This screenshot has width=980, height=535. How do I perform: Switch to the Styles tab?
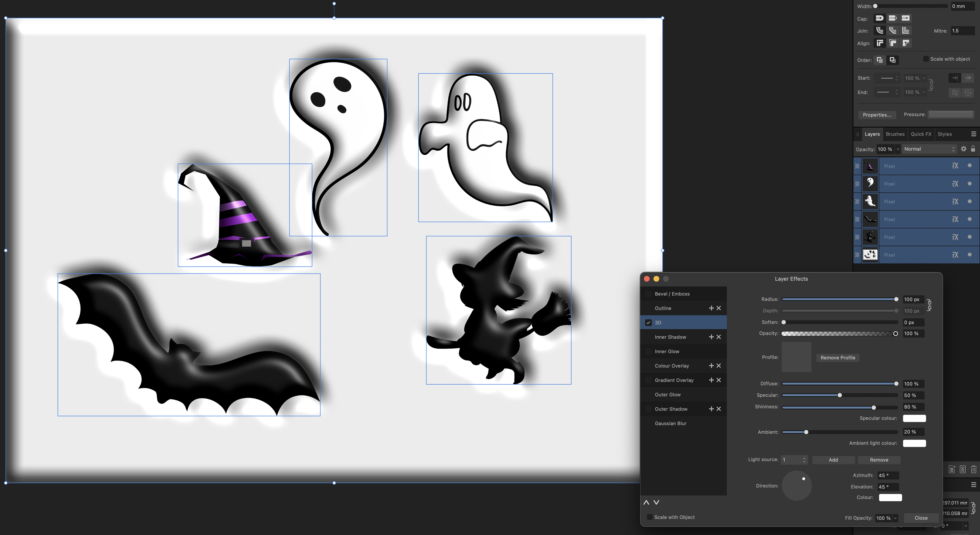(945, 134)
